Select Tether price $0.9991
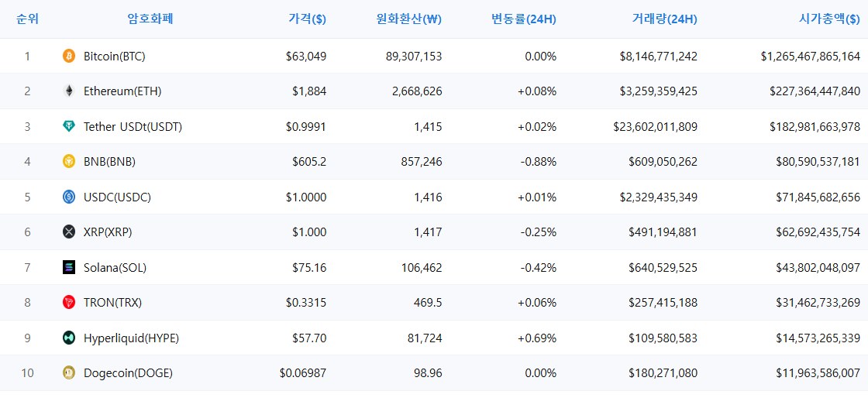Viewport: 868px width, 398px height. point(306,127)
